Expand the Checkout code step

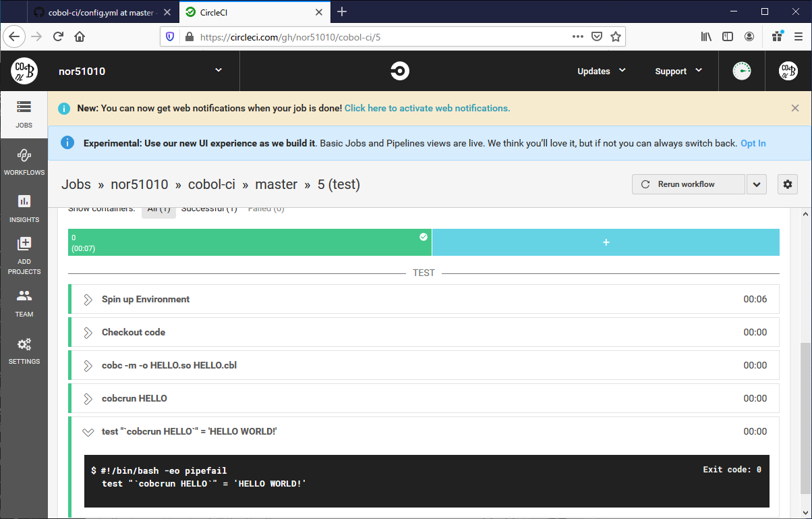tap(424, 332)
